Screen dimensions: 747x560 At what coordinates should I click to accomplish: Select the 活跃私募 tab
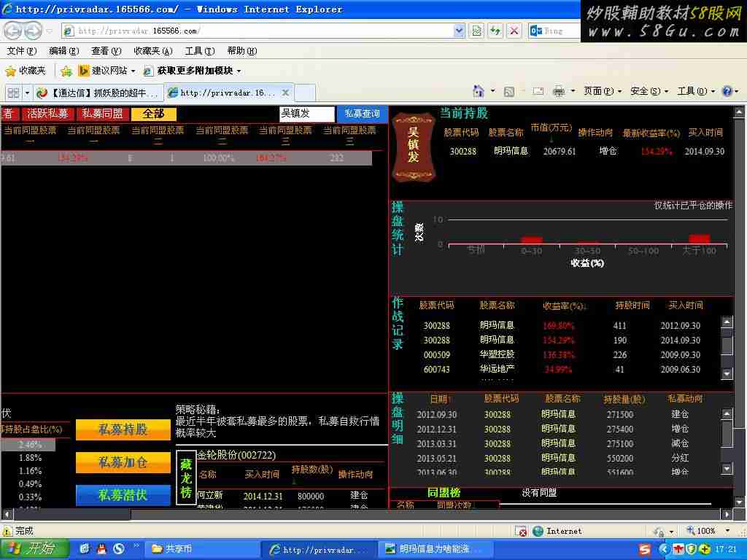47,114
